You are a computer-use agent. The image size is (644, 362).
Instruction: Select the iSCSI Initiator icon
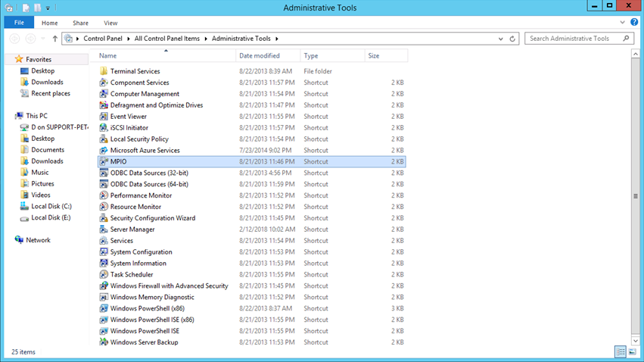104,128
